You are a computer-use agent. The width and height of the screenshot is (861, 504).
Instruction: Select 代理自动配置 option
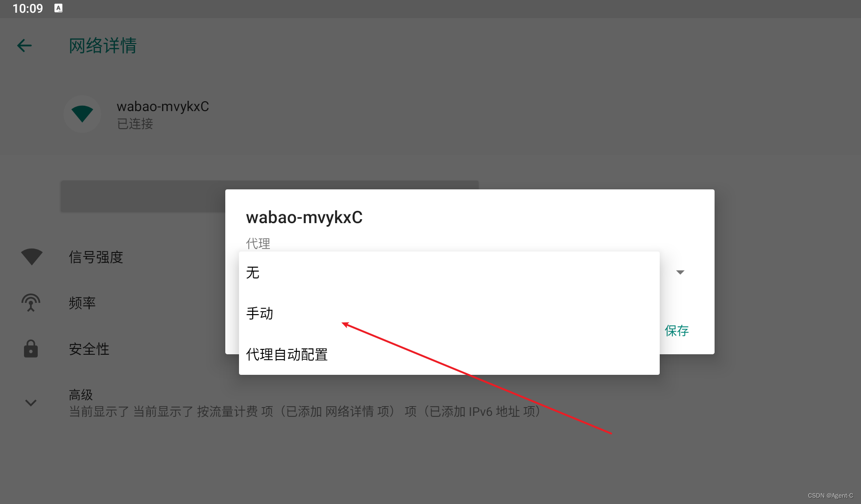(x=449, y=354)
